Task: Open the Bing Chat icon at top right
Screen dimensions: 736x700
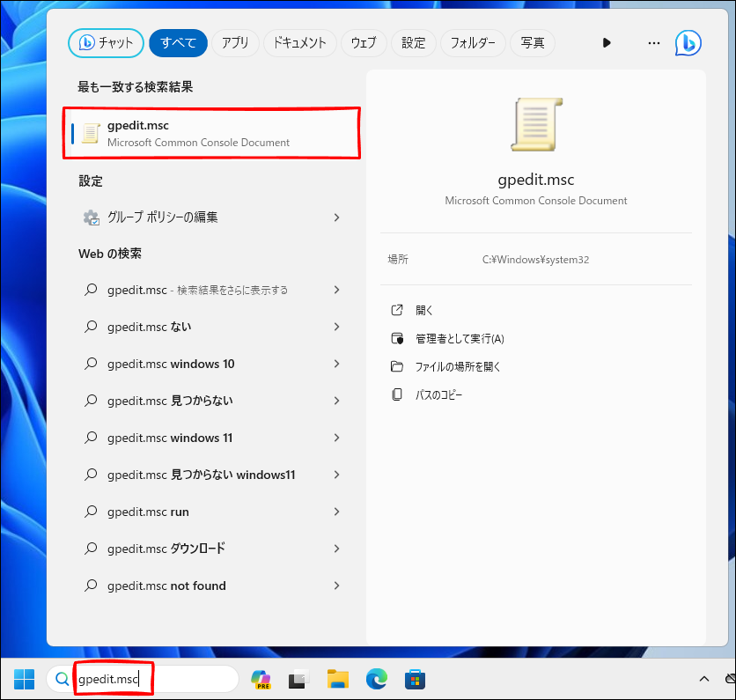Action: tap(688, 42)
